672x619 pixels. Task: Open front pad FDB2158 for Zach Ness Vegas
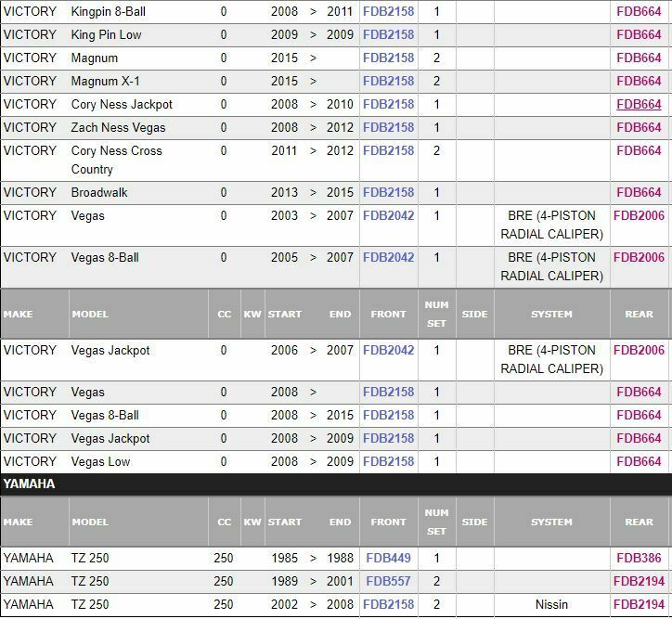(388, 127)
